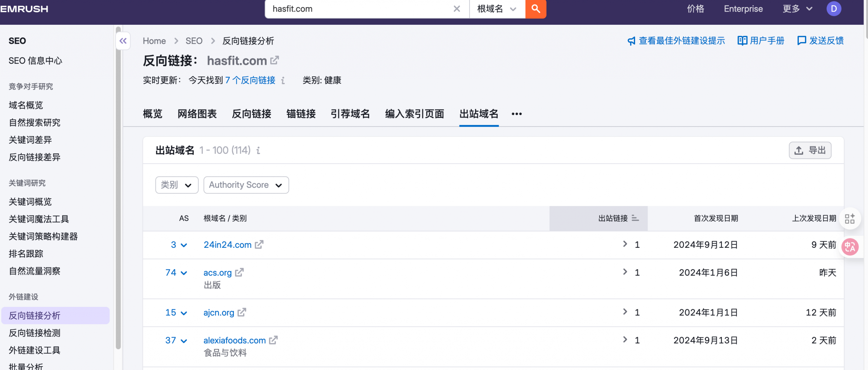This screenshot has width=868, height=370.
Task: Sort by 上次发现日期 column header
Action: pyautogui.click(x=814, y=218)
